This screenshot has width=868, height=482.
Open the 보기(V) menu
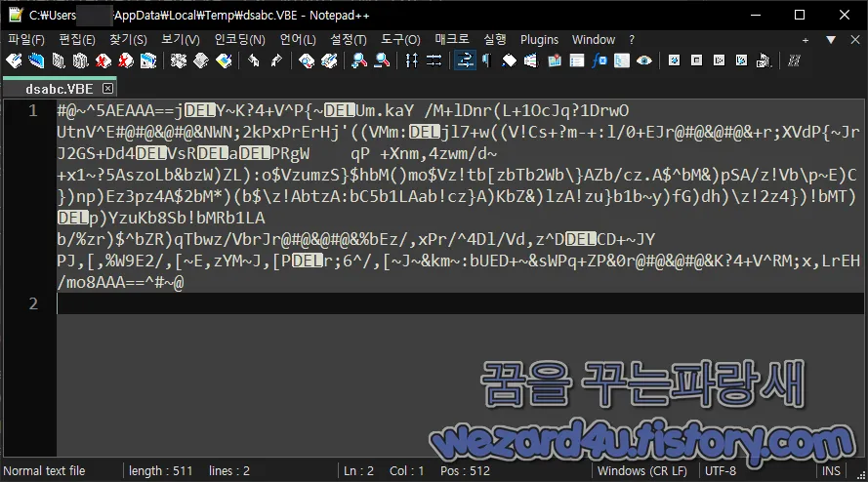[181, 40]
